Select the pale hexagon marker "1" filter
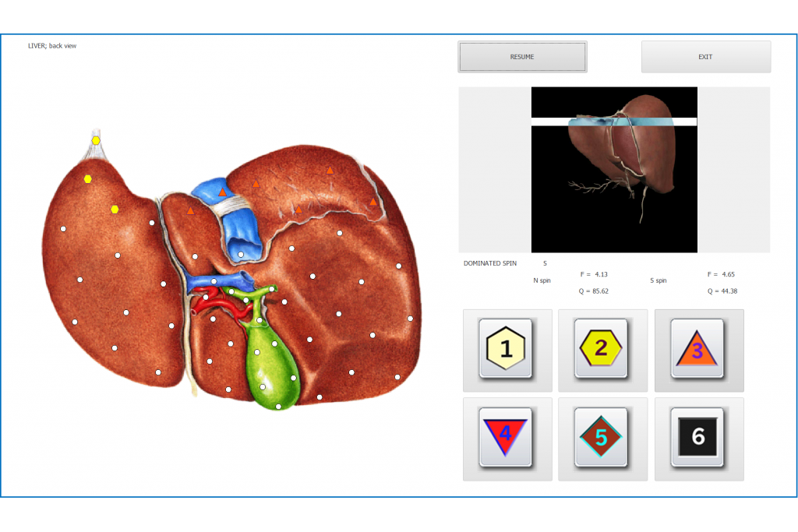 click(x=507, y=350)
